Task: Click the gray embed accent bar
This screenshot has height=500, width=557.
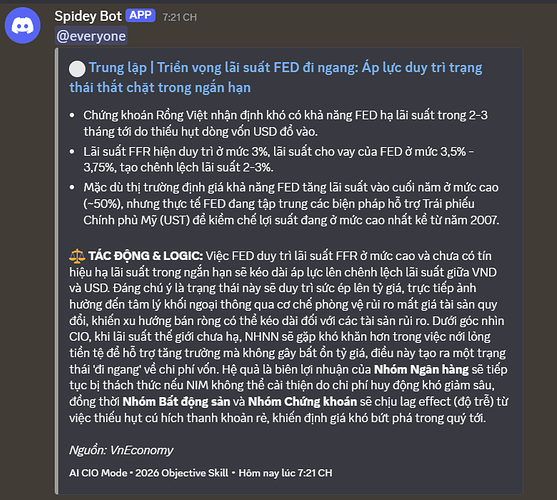Action: click(56, 271)
